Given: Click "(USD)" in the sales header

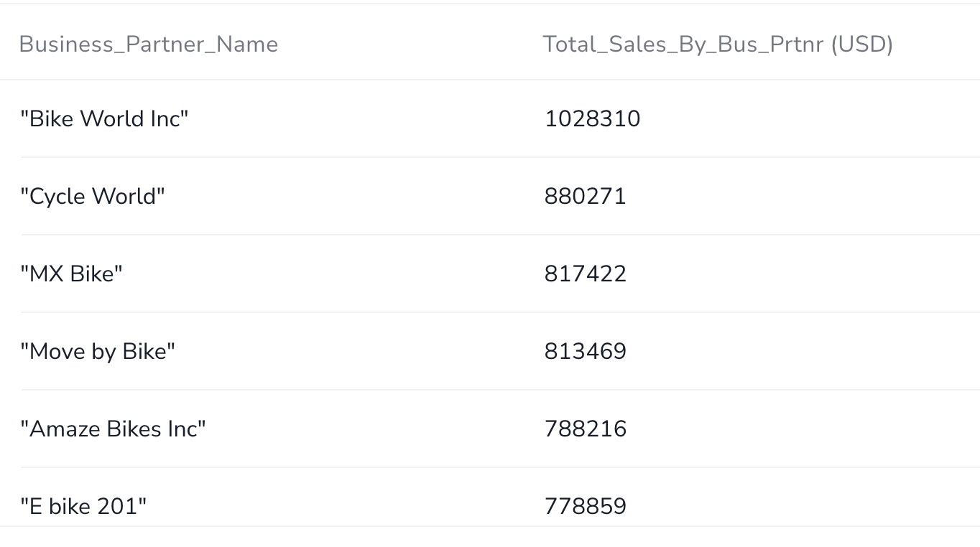Looking at the screenshot, I should 861,45.
